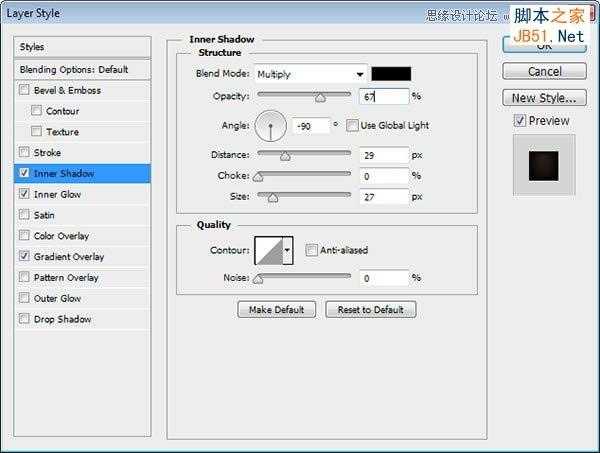
Task: Focus the Choke value field
Action: pos(384,176)
